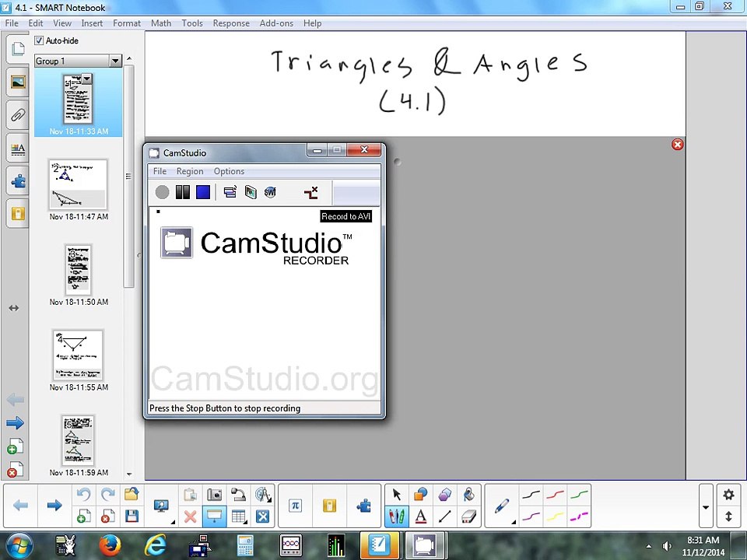
Task: Click the Document Camera icon
Action: 238,495
